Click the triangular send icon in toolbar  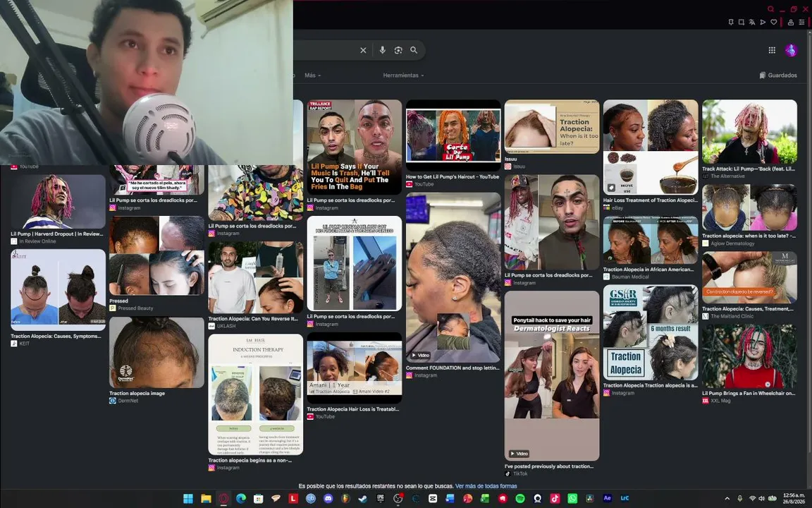pos(763,23)
